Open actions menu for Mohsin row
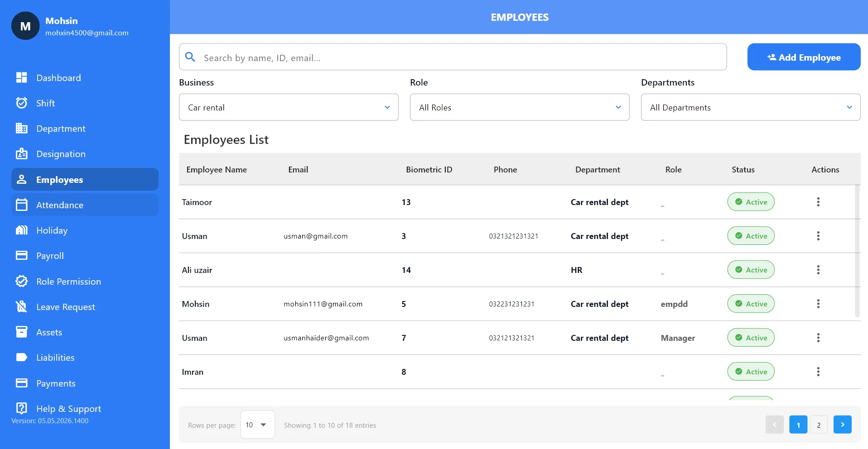868x449 pixels. coord(818,304)
